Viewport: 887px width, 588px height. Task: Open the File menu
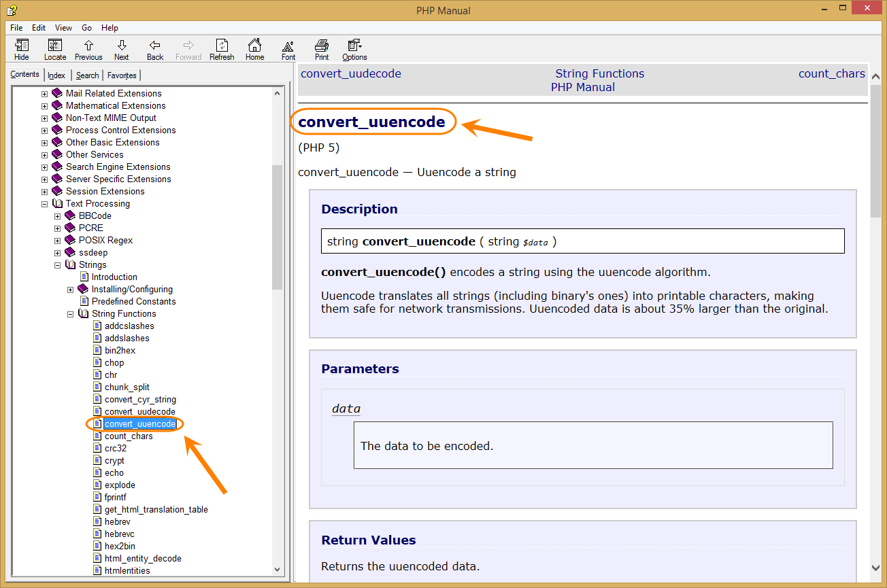click(x=16, y=28)
